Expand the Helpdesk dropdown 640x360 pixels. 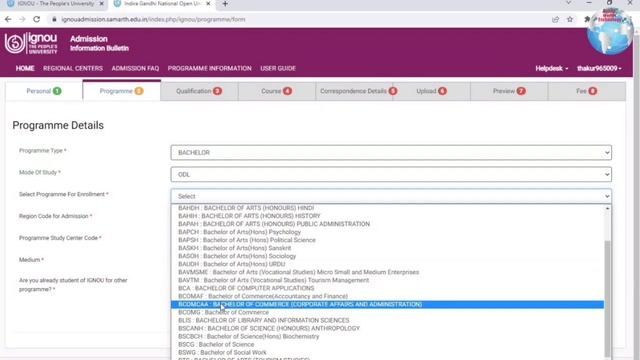pyautogui.click(x=551, y=68)
